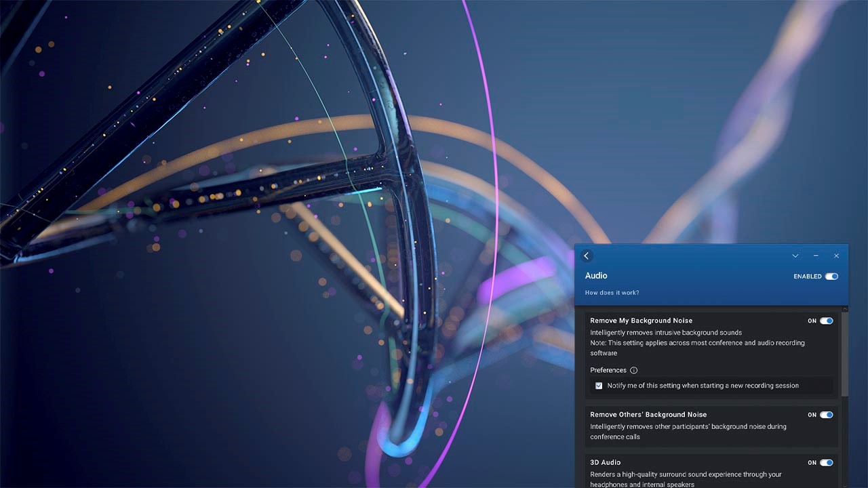Uncheck the recording session notification checkbox
The height and width of the screenshot is (488, 868).
point(599,386)
